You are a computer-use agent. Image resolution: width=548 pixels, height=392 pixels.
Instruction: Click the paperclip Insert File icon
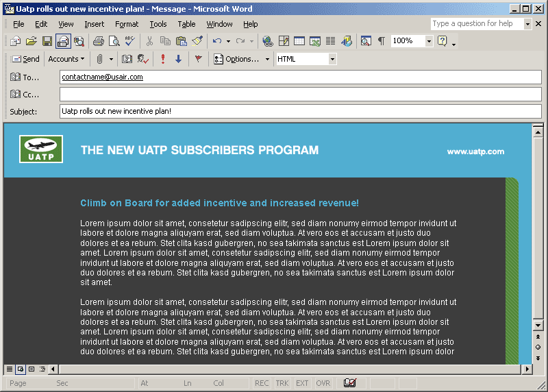[100, 59]
